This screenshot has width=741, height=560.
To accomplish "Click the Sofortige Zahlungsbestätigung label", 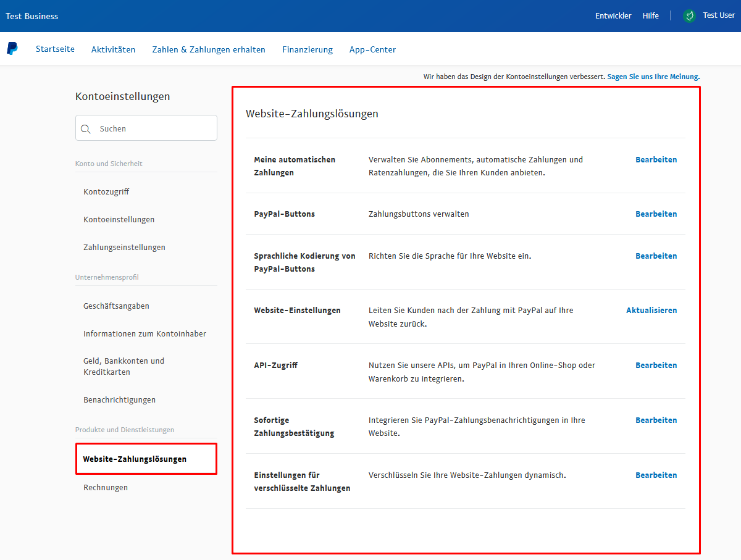I will click(x=294, y=427).
